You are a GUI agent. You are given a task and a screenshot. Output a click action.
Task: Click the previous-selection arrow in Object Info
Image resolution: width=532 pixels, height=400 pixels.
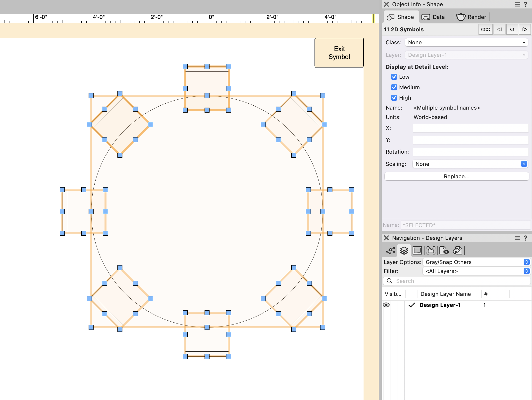click(499, 29)
